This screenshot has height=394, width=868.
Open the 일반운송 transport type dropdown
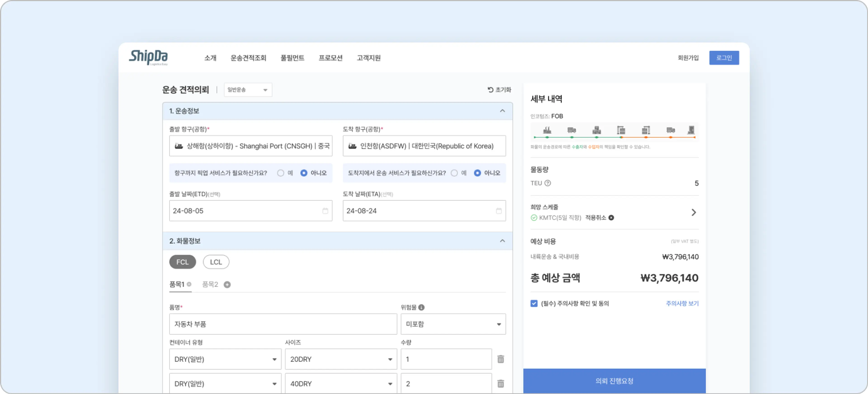[248, 90]
